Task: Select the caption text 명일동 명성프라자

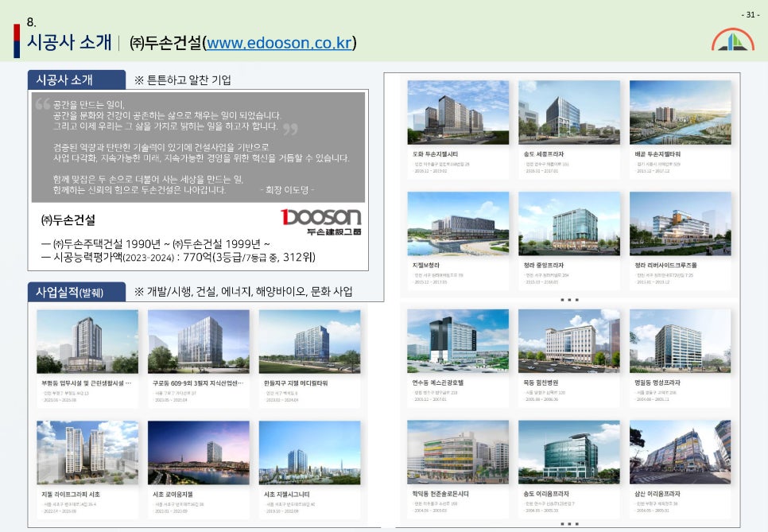Action: [657, 382]
